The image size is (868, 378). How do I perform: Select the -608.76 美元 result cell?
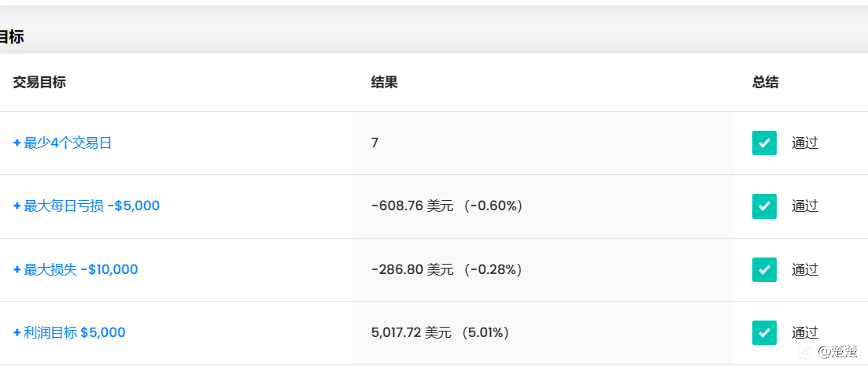point(542,206)
